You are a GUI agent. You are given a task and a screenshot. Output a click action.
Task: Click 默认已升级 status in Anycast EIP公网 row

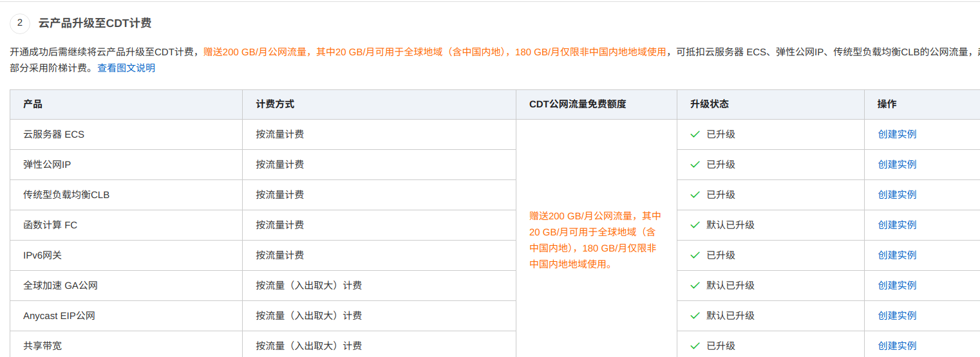pyautogui.click(x=730, y=316)
